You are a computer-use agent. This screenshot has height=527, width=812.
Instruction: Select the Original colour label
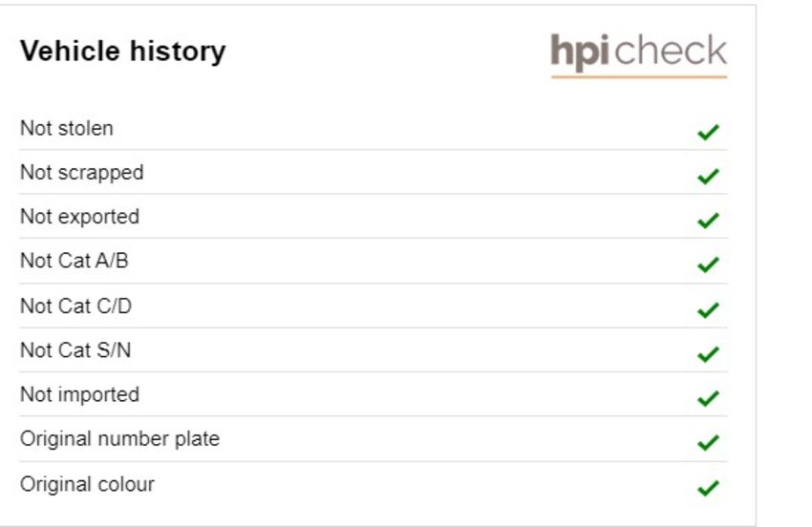point(87,485)
